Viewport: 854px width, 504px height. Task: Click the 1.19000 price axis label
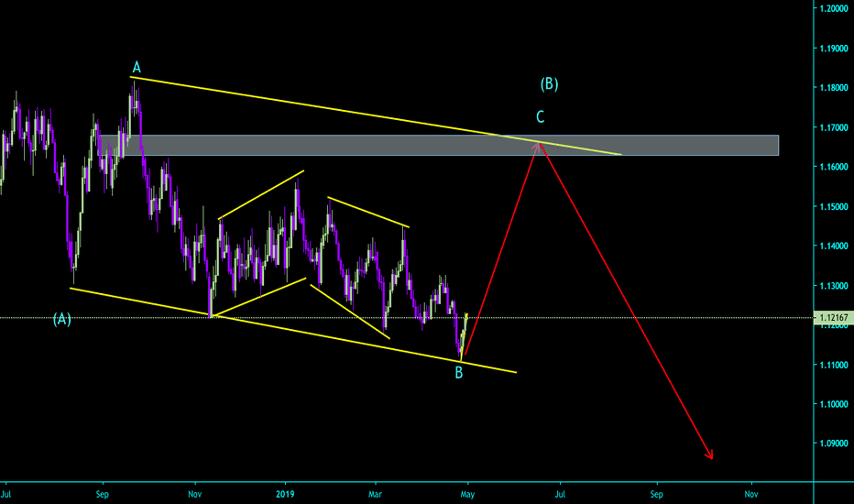pos(834,49)
